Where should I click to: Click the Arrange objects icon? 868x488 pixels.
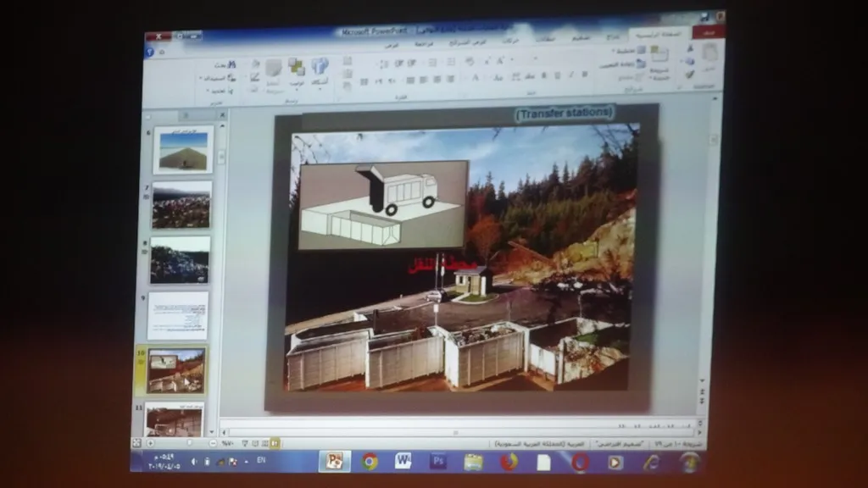[x=297, y=69]
